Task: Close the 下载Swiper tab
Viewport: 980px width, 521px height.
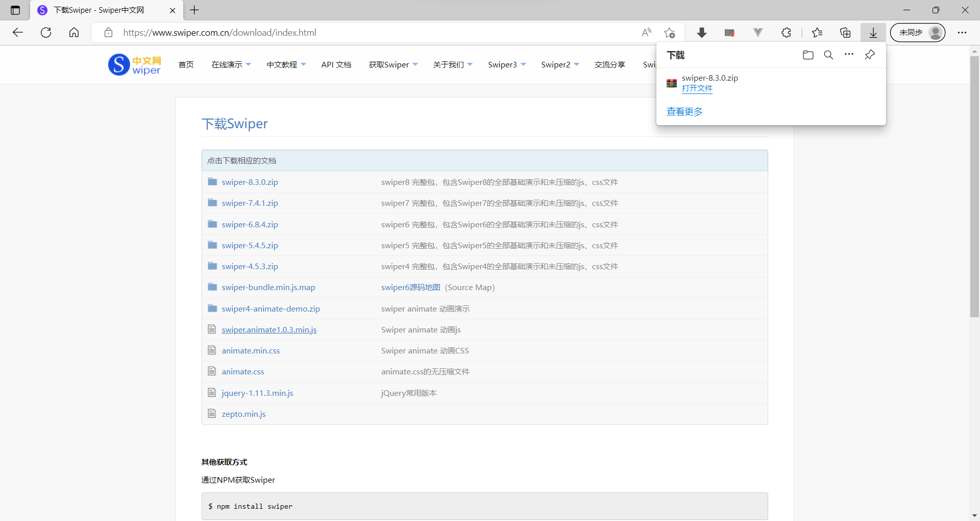Action: 173,10
